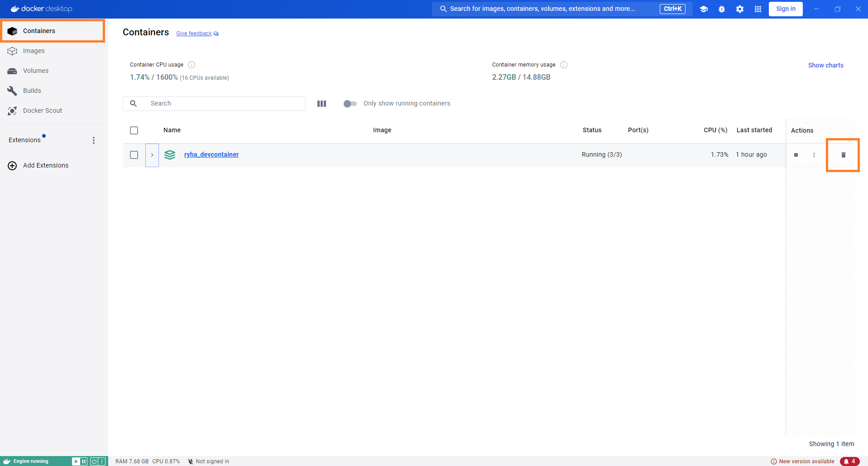The height and width of the screenshot is (466, 868).
Task: Click the top search bar for images, containers
Action: [x=562, y=9]
